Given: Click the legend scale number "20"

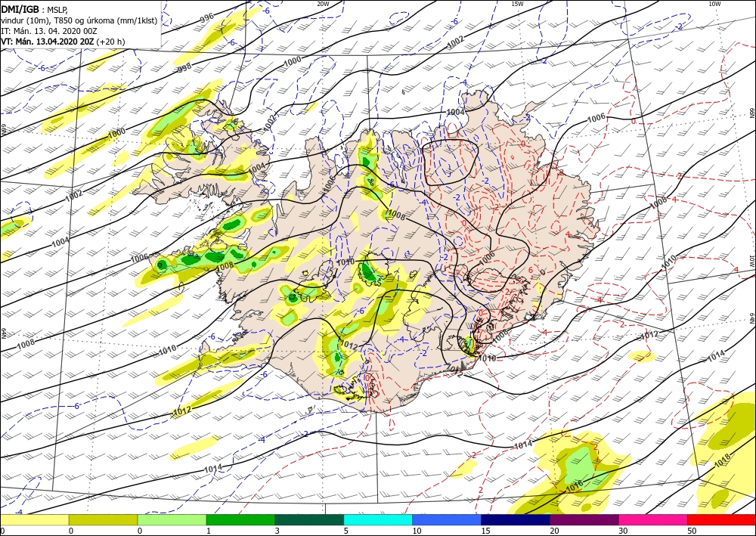Looking at the screenshot, I should tap(554, 531).
